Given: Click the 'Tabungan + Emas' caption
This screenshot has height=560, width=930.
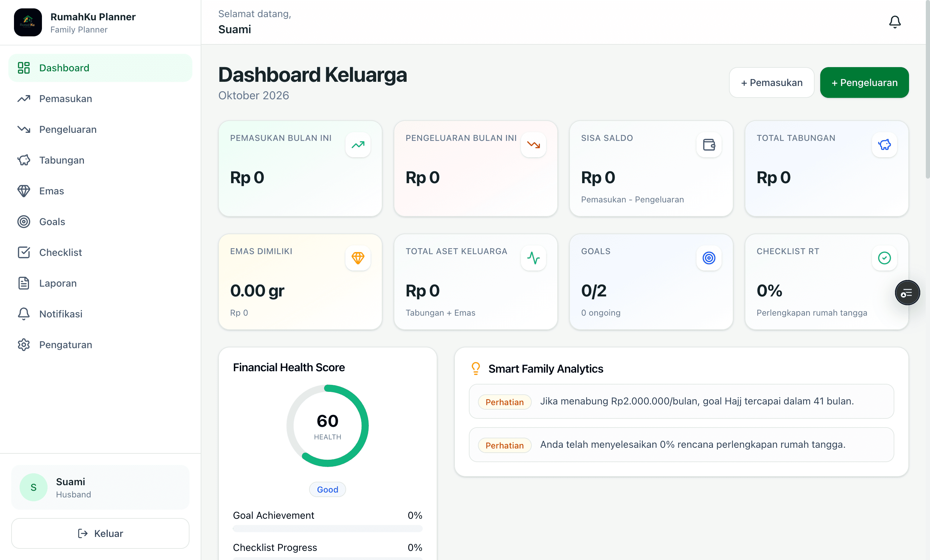Looking at the screenshot, I should 441,313.
